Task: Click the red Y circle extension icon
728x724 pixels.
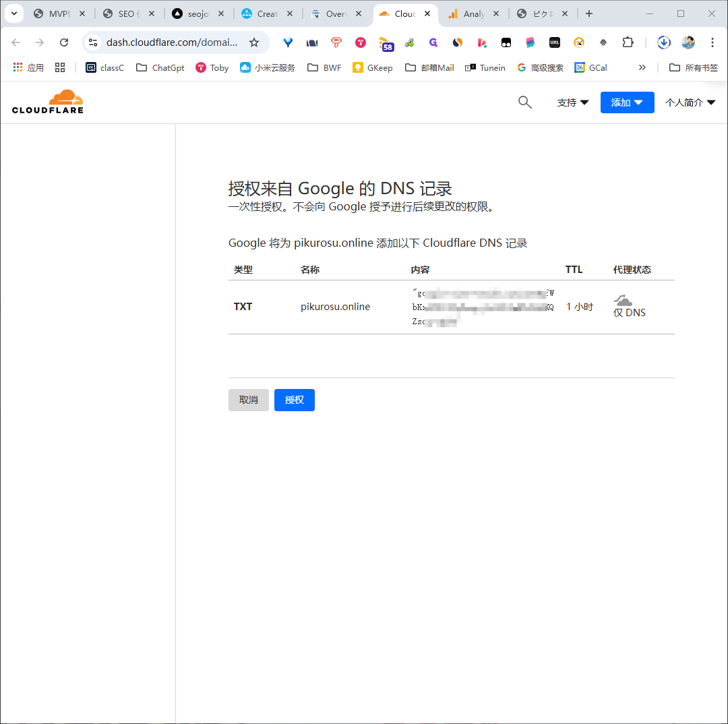Action: coord(361,42)
